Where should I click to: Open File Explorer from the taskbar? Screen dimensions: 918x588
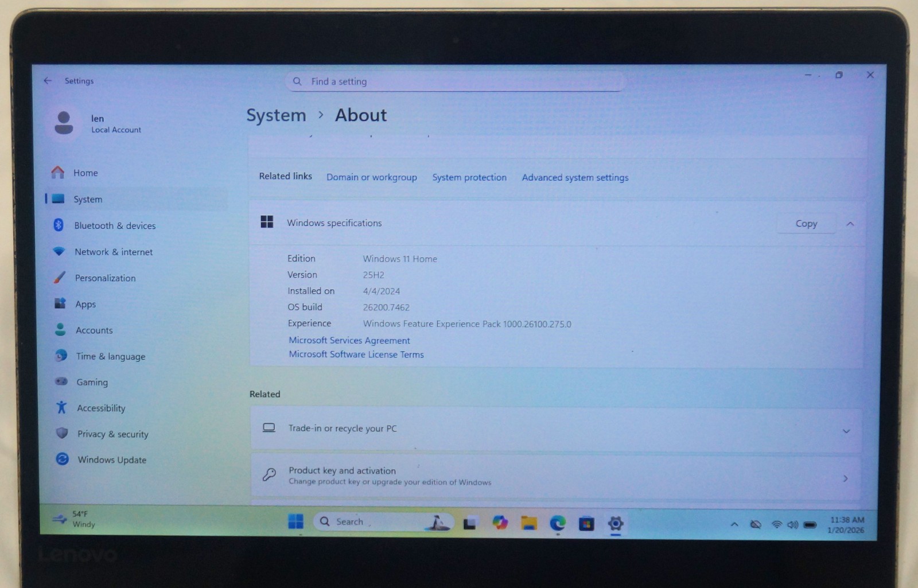point(528,523)
